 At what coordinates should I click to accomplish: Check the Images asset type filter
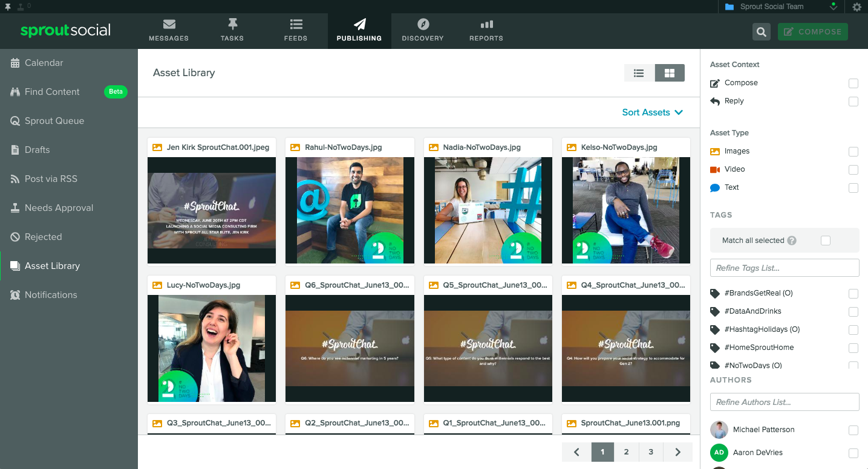click(853, 152)
